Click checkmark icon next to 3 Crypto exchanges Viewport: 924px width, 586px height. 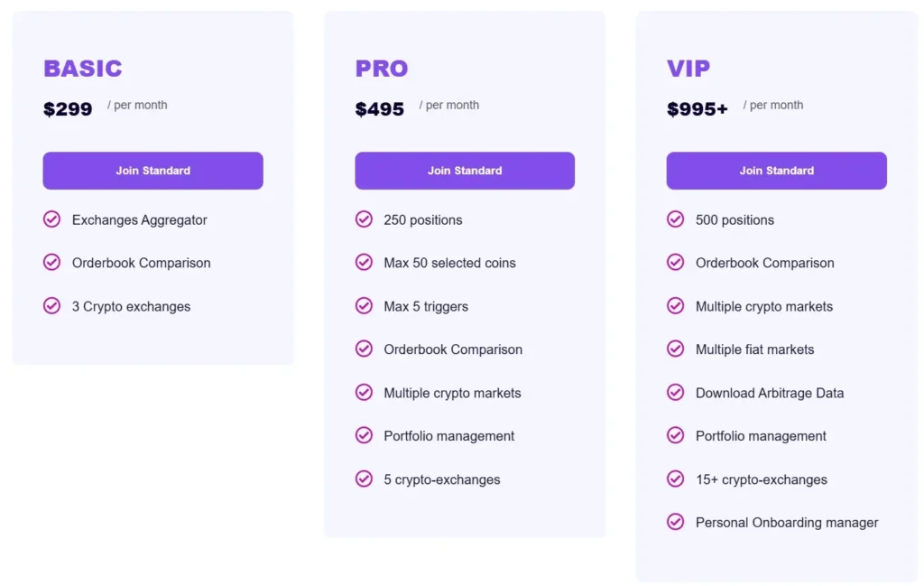[x=52, y=306]
